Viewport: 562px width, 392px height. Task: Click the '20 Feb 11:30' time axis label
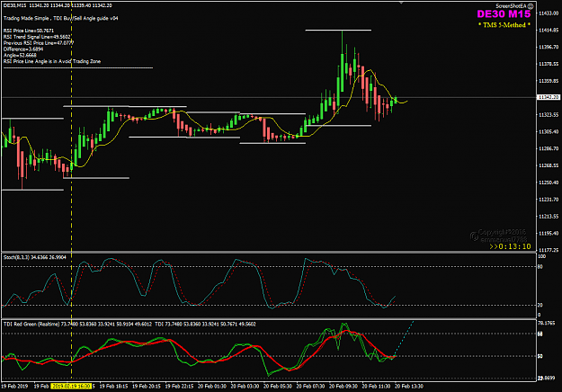pos(376,386)
